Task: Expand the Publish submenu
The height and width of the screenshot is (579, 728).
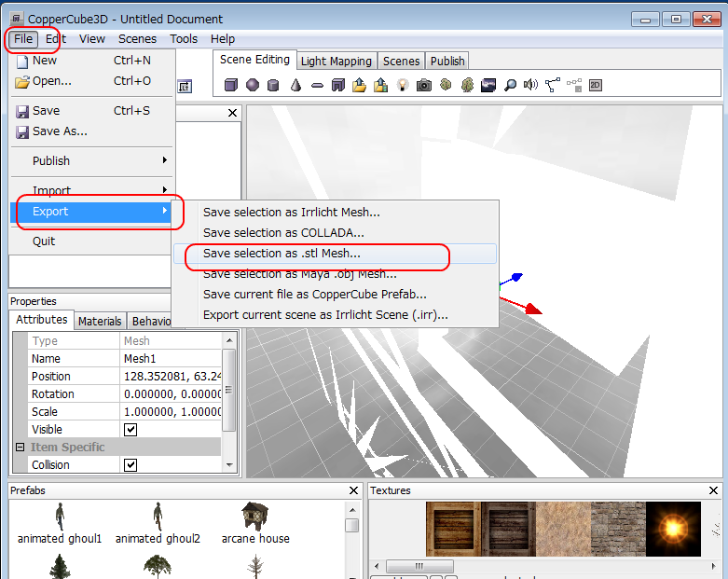Action: [x=91, y=160]
